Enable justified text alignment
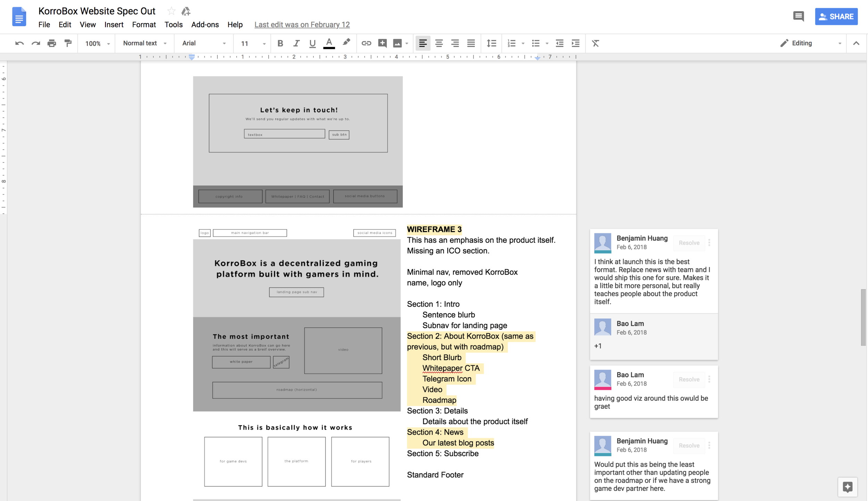 point(471,43)
